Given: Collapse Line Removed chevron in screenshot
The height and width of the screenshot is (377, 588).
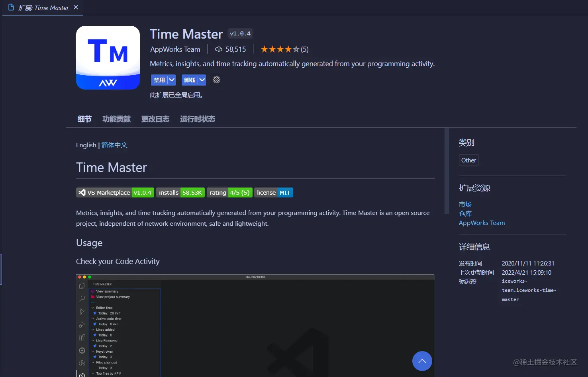Looking at the screenshot, I should [x=93, y=341].
